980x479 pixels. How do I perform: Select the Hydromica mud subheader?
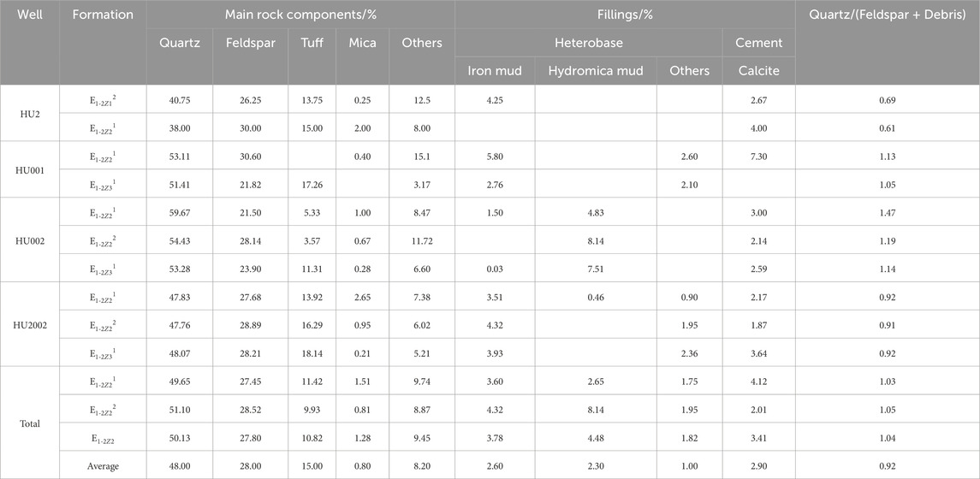596,71
